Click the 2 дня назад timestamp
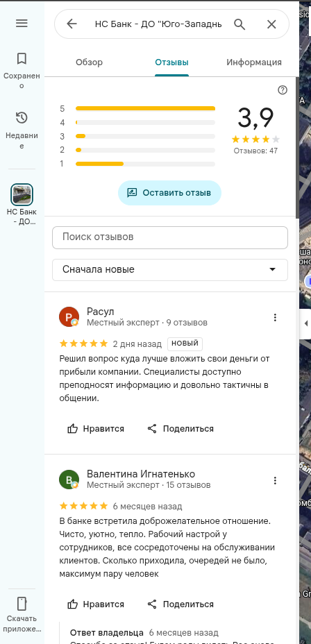This screenshot has width=311, height=644. coord(137,344)
